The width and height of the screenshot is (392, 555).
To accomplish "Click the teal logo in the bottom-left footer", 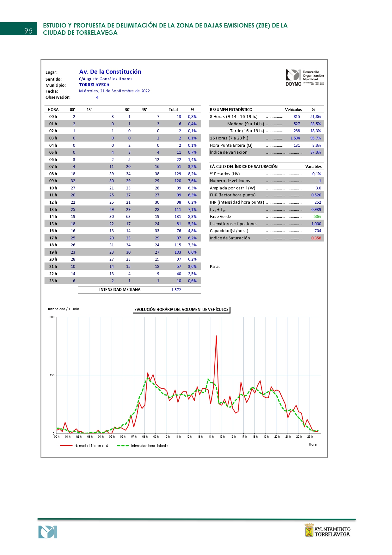I will [x=48, y=532].
